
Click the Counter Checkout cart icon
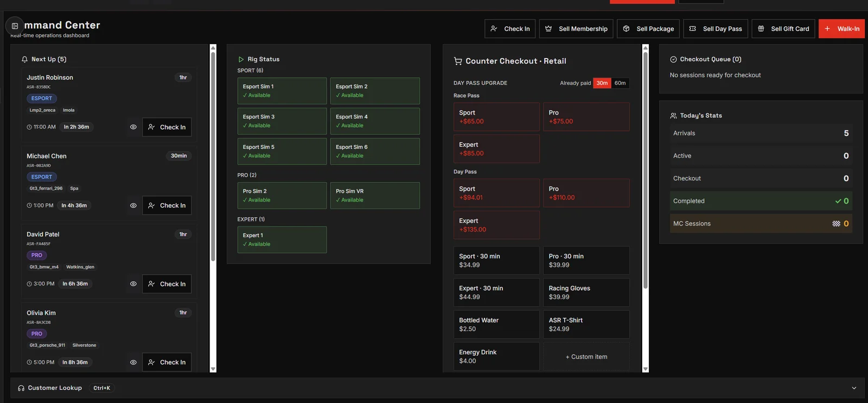pyautogui.click(x=458, y=61)
